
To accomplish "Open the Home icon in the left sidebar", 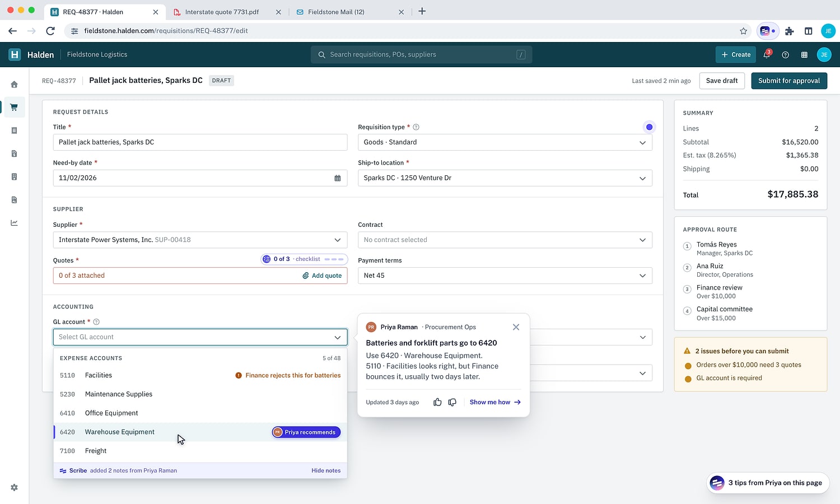I will point(14,85).
